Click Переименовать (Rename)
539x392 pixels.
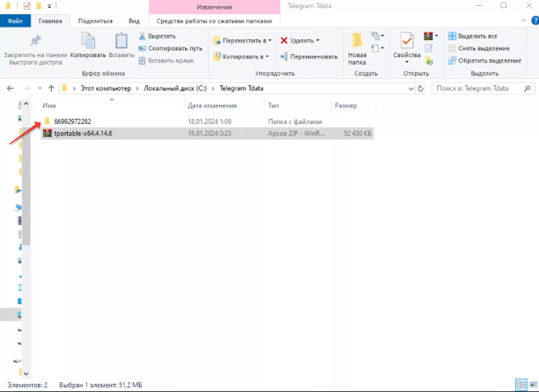pos(309,57)
